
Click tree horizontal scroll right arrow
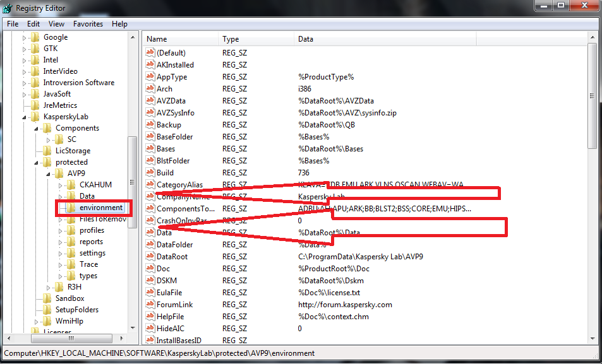click(x=122, y=338)
